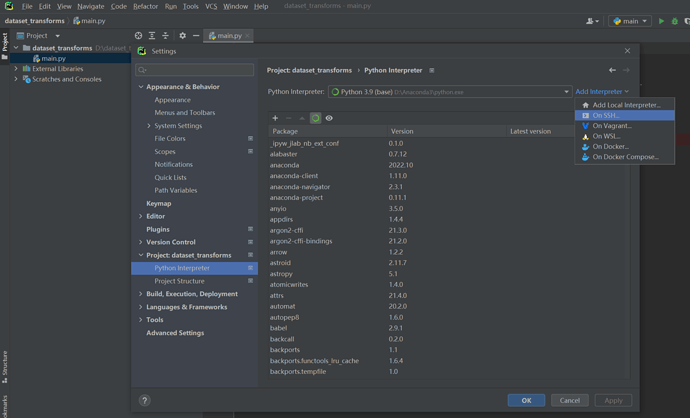Expand the Version Control settings section
This screenshot has width=690, height=418.
pos(141,242)
